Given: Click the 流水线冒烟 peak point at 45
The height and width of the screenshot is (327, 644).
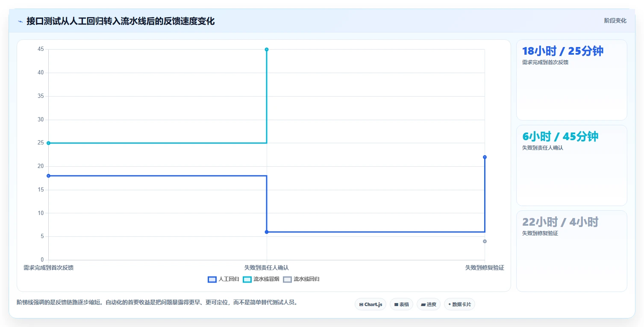Looking at the screenshot, I should pyautogui.click(x=267, y=50).
